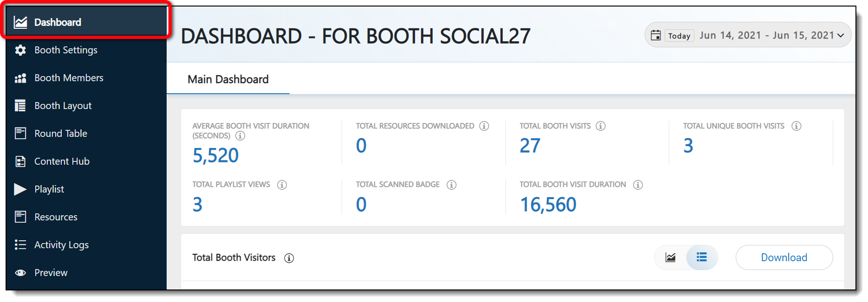
Task: Click info icon for Average Booth Visit Duration
Action: coord(240,136)
